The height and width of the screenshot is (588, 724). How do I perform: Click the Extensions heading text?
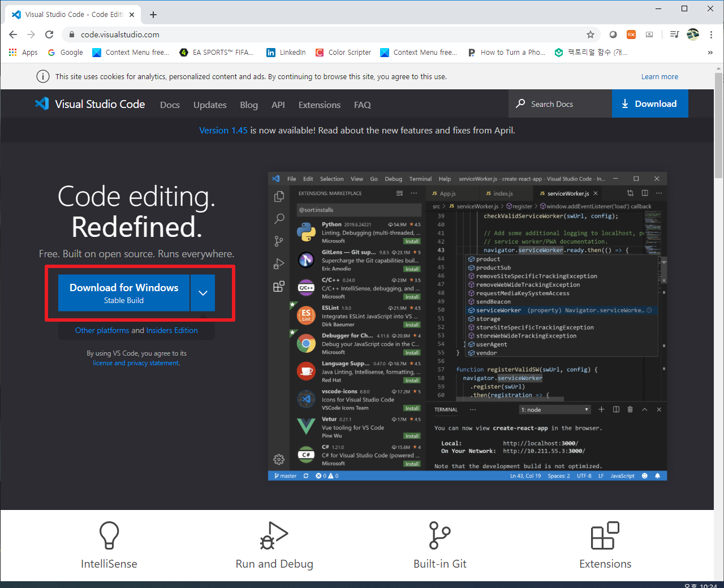coord(605,564)
